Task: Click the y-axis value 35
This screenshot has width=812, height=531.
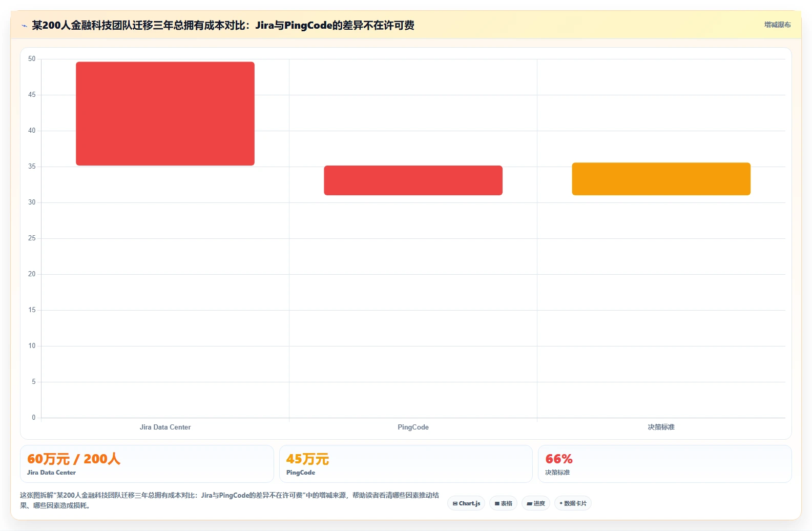Action: 32,167
